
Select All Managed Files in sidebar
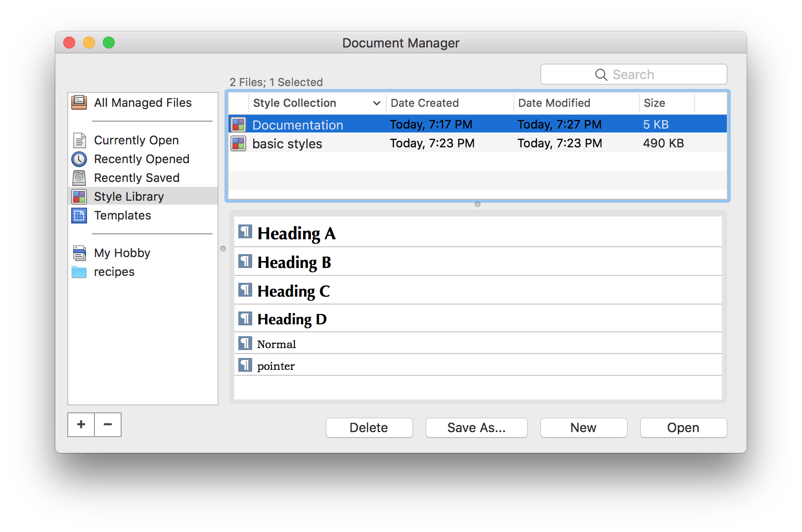pyautogui.click(x=143, y=102)
